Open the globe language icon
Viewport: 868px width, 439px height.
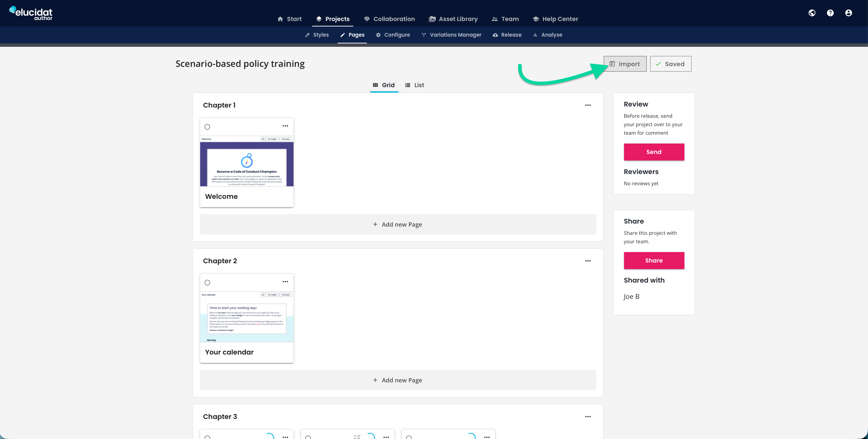pos(812,13)
